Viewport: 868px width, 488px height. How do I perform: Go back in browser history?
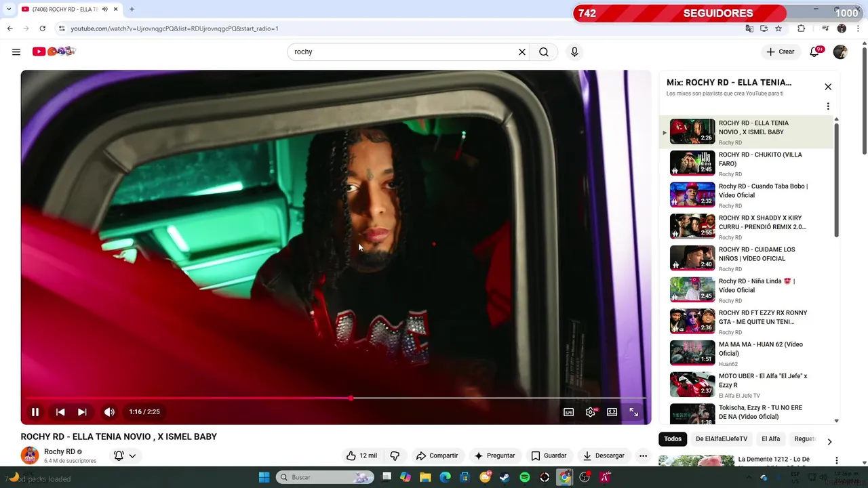[9, 28]
